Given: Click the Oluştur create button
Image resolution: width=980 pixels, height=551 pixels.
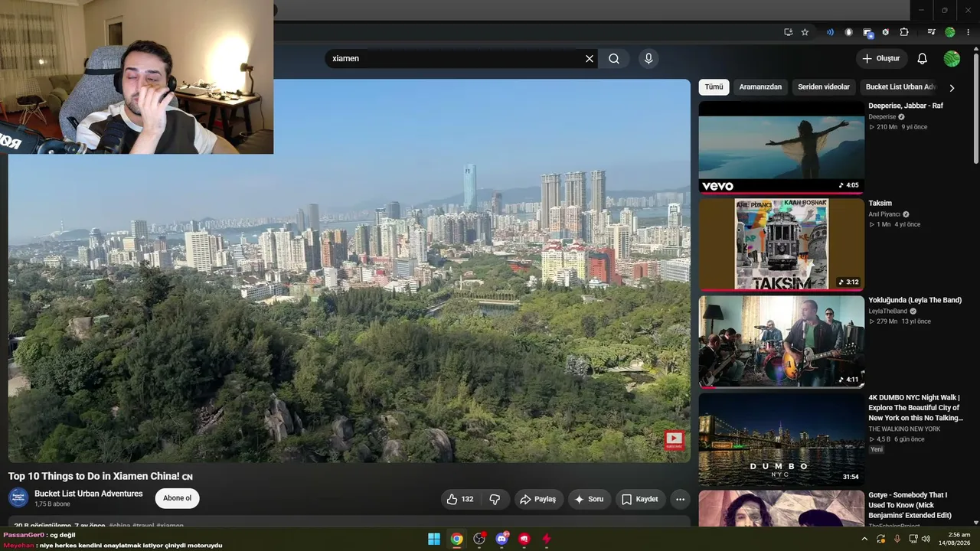Looking at the screenshot, I should point(881,59).
